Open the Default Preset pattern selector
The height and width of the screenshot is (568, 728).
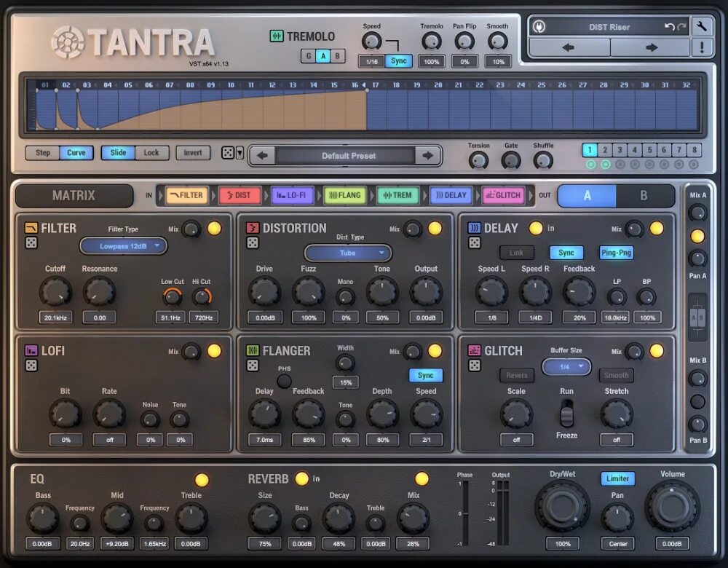pos(345,156)
